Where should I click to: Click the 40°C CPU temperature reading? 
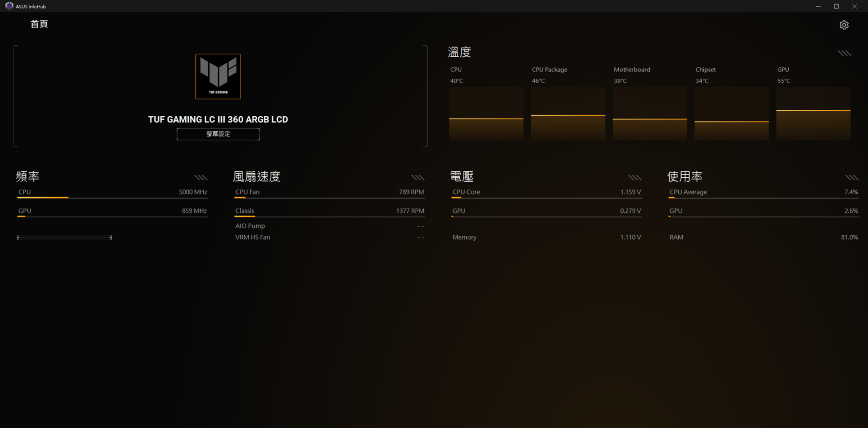point(456,81)
